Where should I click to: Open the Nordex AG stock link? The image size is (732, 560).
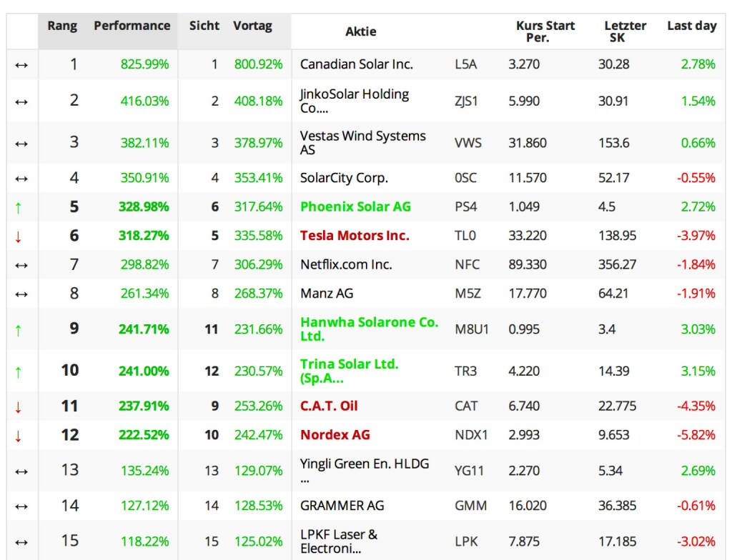[x=335, y=434]
